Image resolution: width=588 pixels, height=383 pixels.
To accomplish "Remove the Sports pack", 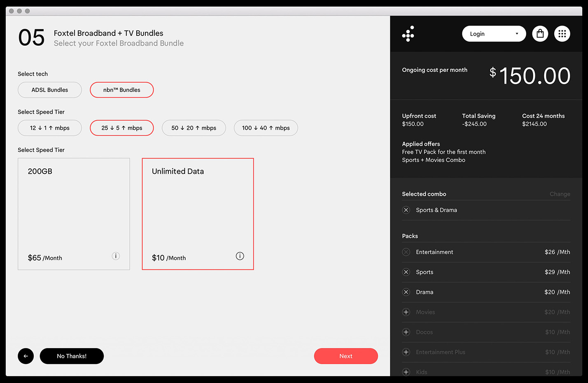I will tap(406, 272).
